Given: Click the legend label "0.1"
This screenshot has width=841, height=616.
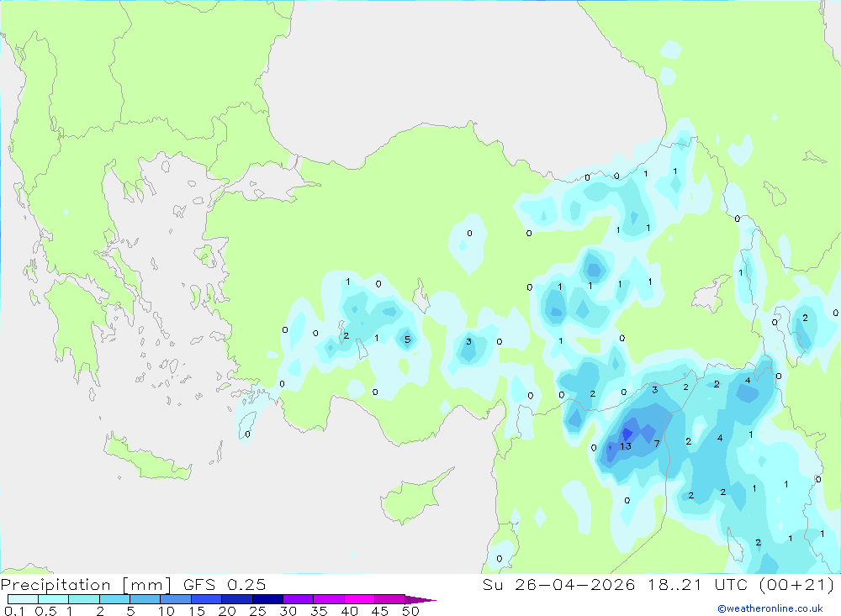Looking at the screenshot, I should coord(14,611).
